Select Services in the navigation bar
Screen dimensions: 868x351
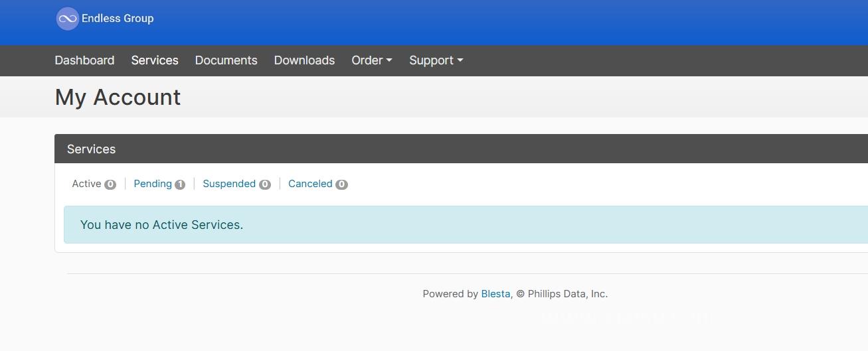[x=155, y=60]
